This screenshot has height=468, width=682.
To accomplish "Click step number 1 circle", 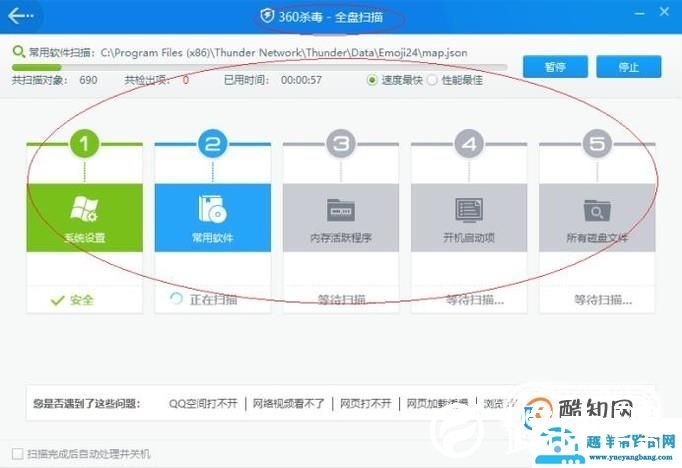I will point(84,144).
